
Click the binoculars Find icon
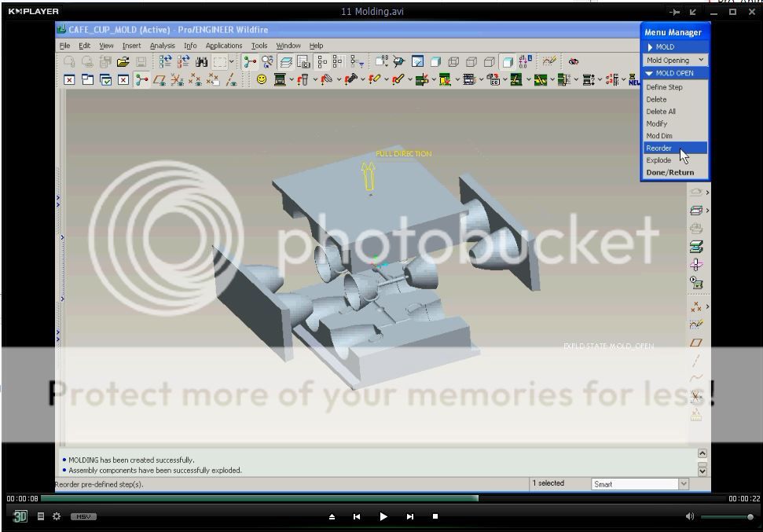[x=201, y=62]
